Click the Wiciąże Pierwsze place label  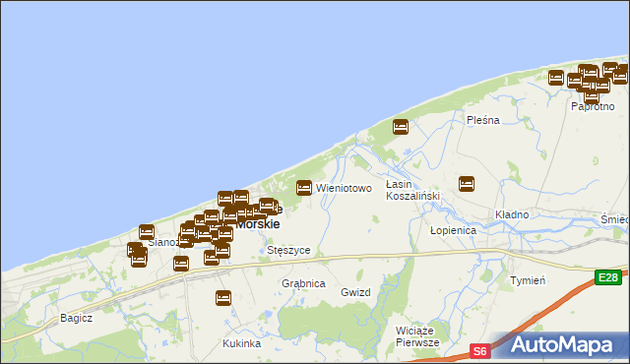417,336
